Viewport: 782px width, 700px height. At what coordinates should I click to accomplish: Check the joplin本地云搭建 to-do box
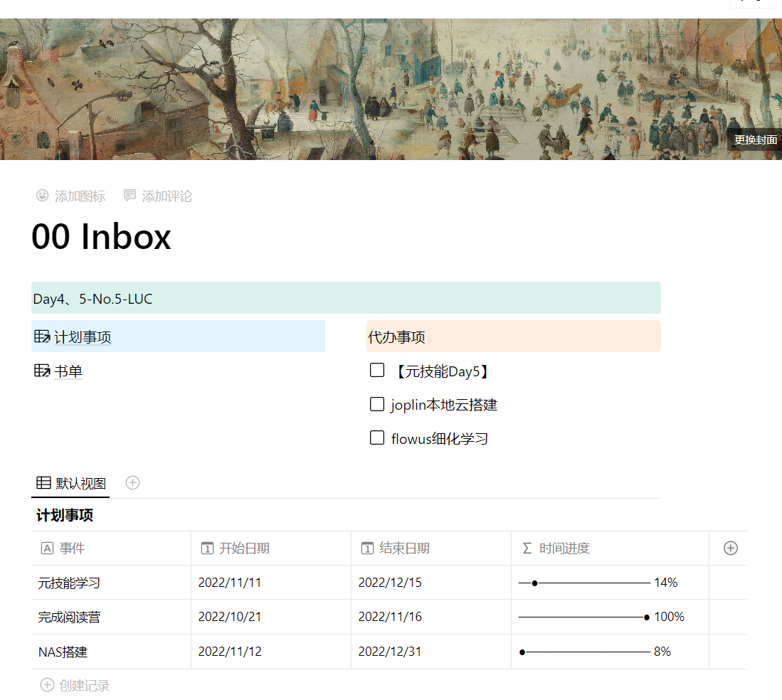pyautogui.click(x=377, y=404)
